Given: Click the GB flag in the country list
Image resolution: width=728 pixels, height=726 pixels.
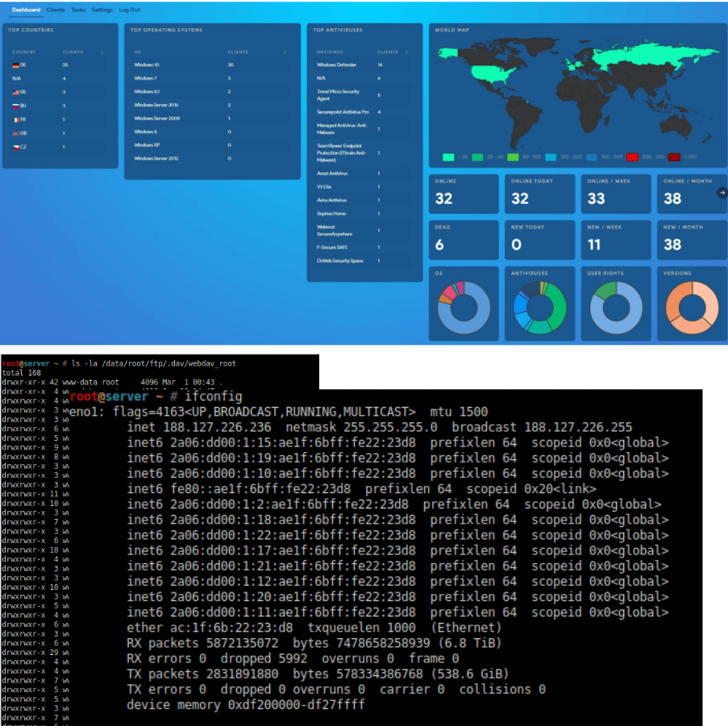Looking at the screenshot, I should [15, 133].
